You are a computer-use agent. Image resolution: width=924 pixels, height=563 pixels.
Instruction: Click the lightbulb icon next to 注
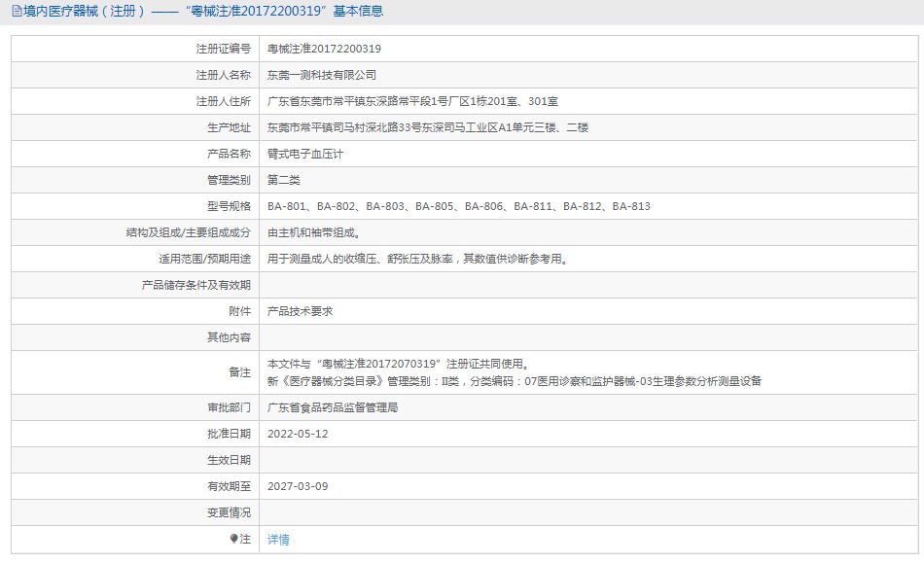pyautogui.click(x=234, y=539)
